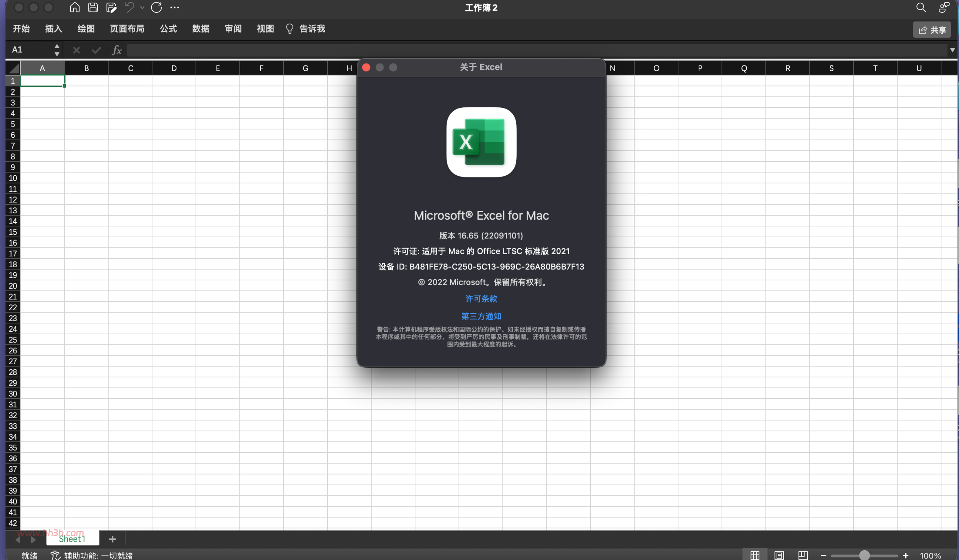Click the Excel logo in About dialog
This screenshot has width=959, height=560.
(481, 142)
